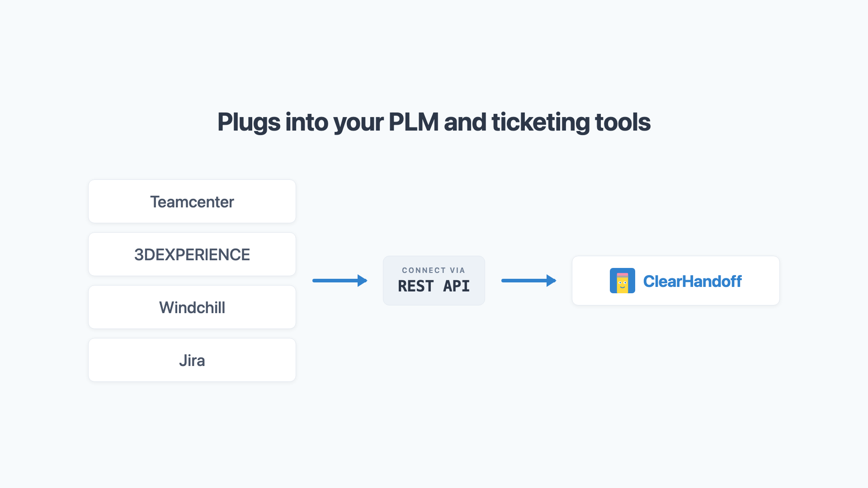This screenshot has height=488, width=868.
Task: Click the REST API monospace text
Action: [x=434, y=286]
